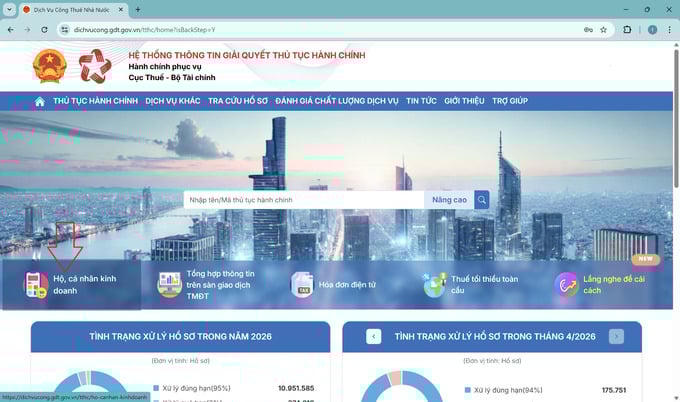The height and width of the screenshot is (402, 680).
Task: Go to previous month in status panel
Action: click(374, 337)
